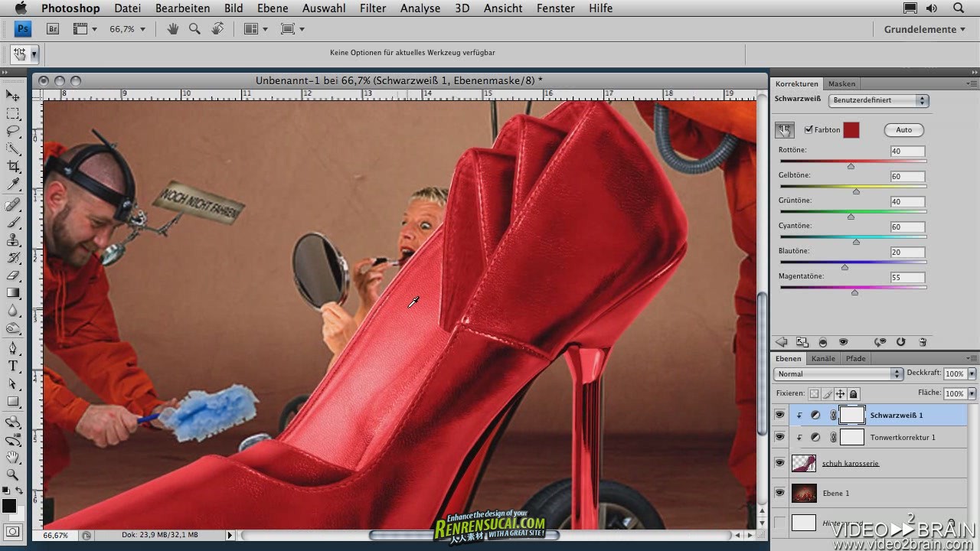
Task: Select the 3D Camera Orbit tool
Action: pos(13,439)
